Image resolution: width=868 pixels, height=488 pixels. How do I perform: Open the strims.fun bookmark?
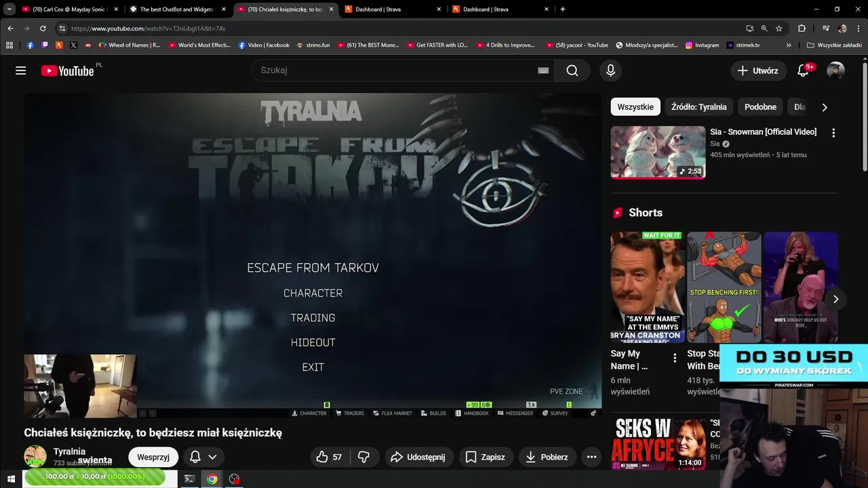click(x=313, y=45)
